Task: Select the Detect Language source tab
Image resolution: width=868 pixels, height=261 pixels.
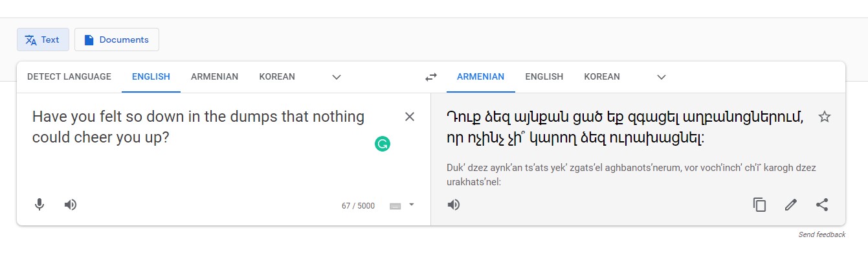Action: point(69,76)
